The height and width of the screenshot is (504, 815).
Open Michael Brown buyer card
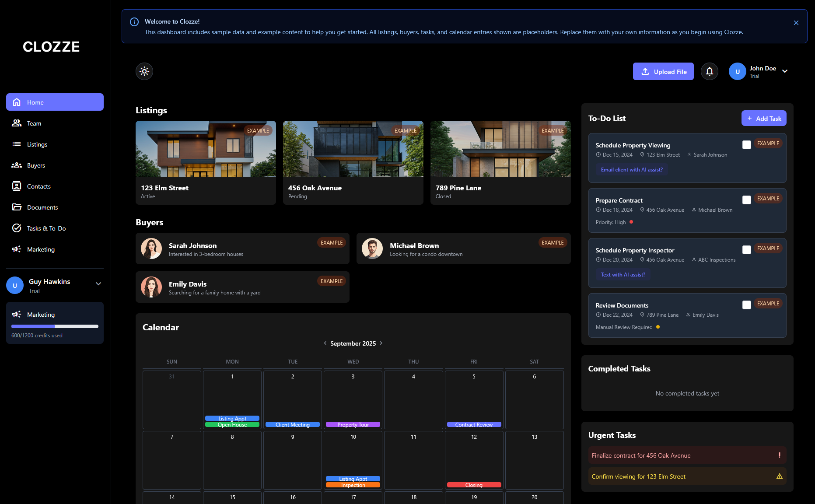[x=464, y=248]
